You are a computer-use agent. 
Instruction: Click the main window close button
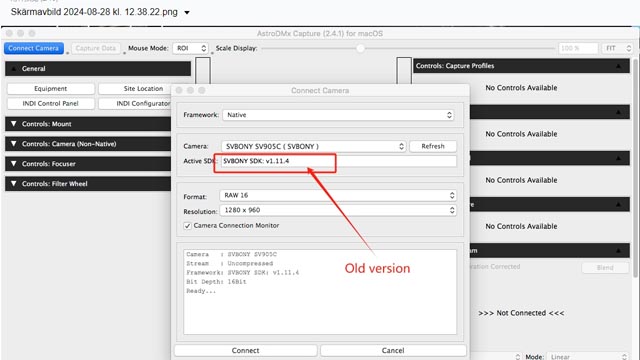click(9, 33)
